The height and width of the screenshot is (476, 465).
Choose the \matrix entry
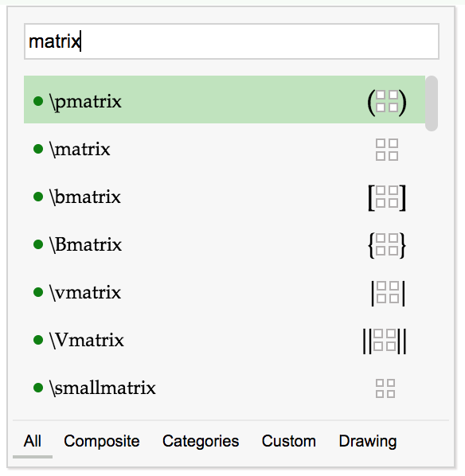225,150
